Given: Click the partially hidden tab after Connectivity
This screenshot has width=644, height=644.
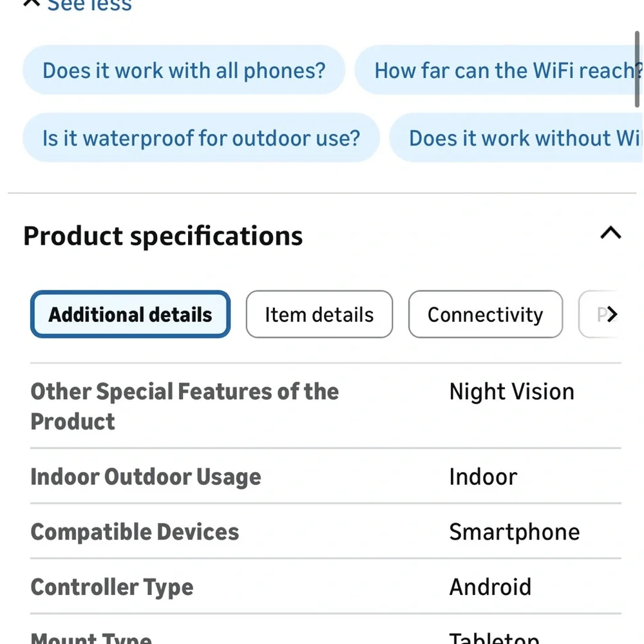Looking at the screenshot, I should point(598,314).
